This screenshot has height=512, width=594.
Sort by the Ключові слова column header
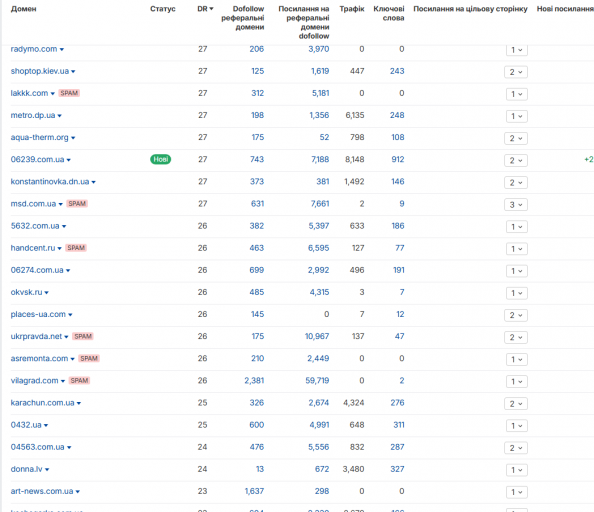pos(389,13)
